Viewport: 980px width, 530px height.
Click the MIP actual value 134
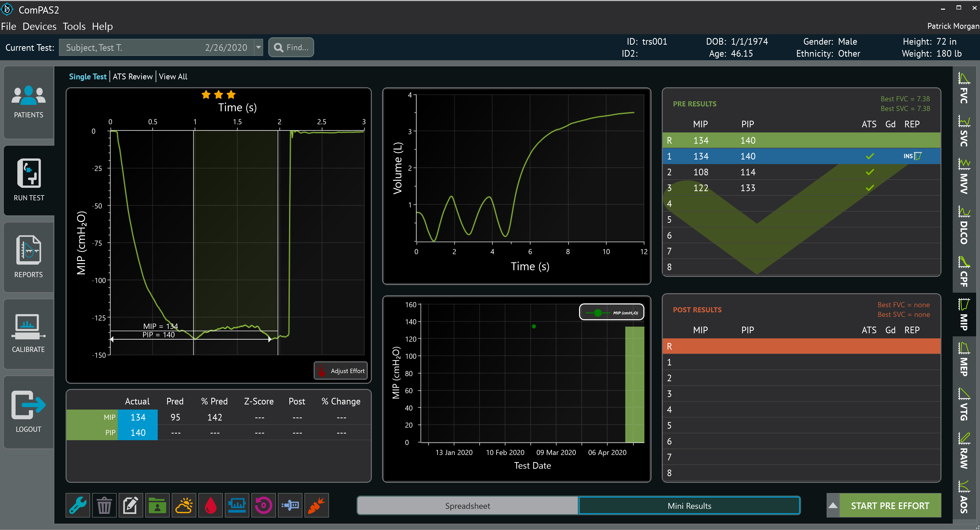[x=138, y=417]
